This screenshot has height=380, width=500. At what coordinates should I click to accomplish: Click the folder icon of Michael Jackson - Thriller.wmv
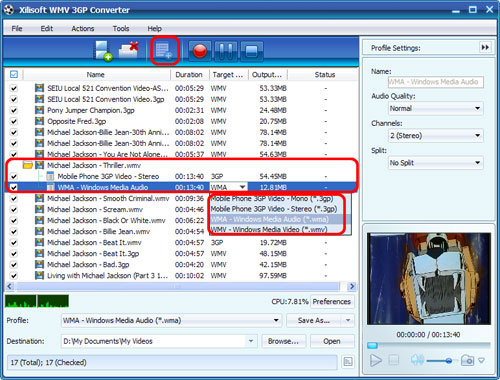coord(28,165)
